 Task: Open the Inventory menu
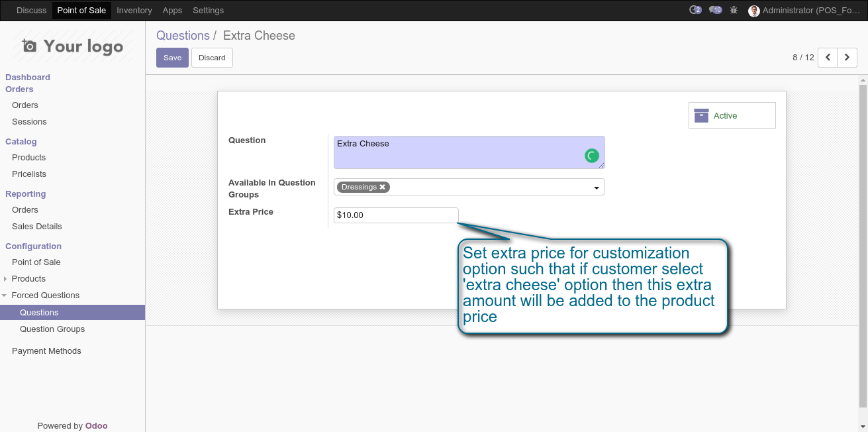click(134, 11)
